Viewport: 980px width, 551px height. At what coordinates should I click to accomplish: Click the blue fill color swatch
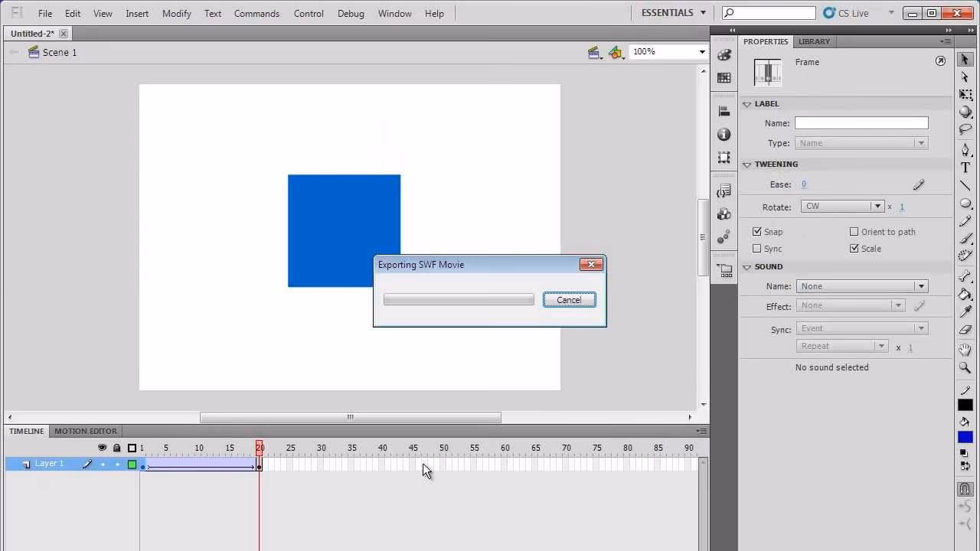click(x=965, y=436)
